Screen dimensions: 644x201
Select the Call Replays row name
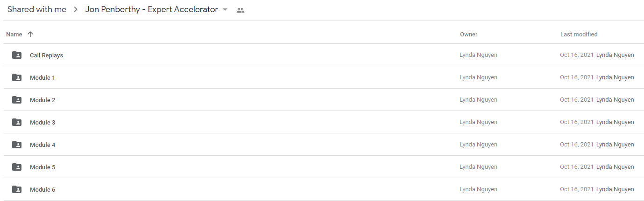point(46,55)
